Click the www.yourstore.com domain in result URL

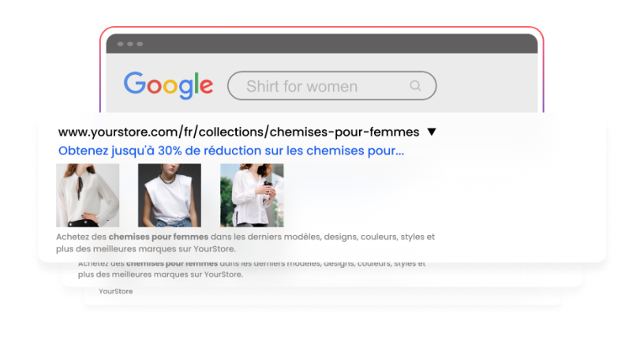pos(118,132)
